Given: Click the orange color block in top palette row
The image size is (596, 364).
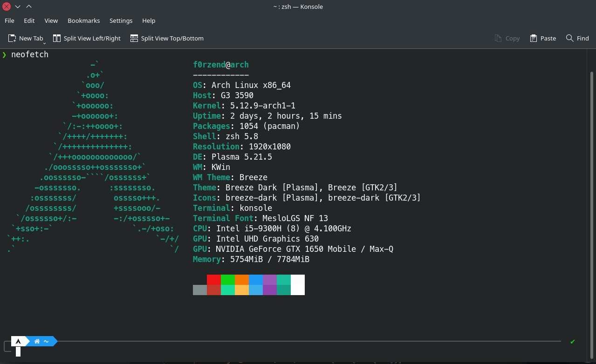Looking at the screenshot, I should [242, 280].
